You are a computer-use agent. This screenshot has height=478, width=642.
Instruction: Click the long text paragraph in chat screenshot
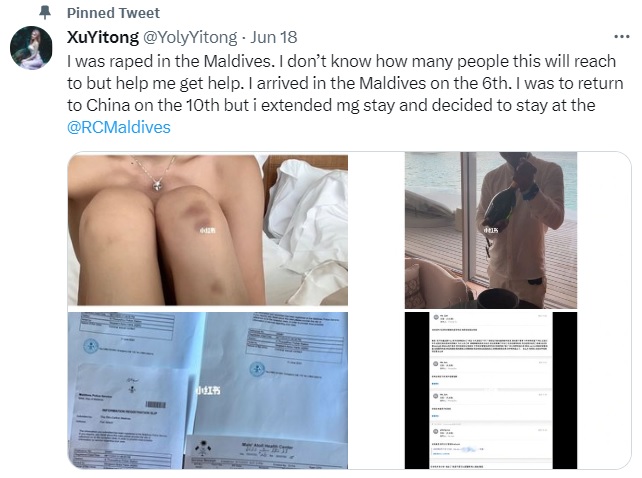click(490, 345)
